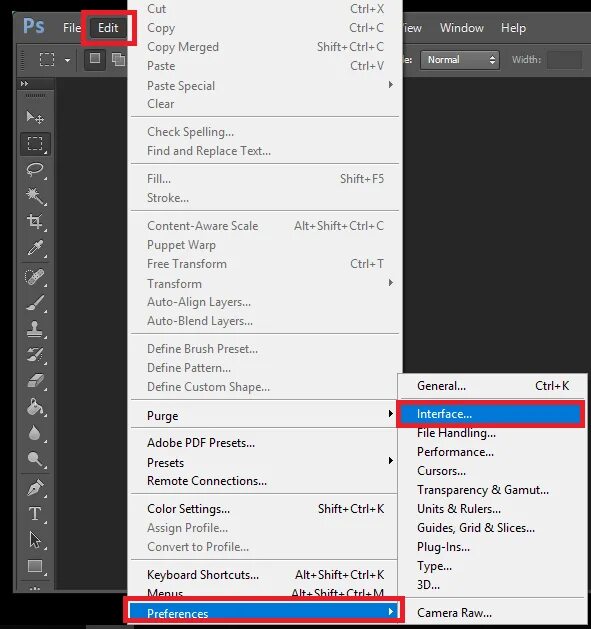
Task: Select the Eraser tool
Action: tap(35, 381)
